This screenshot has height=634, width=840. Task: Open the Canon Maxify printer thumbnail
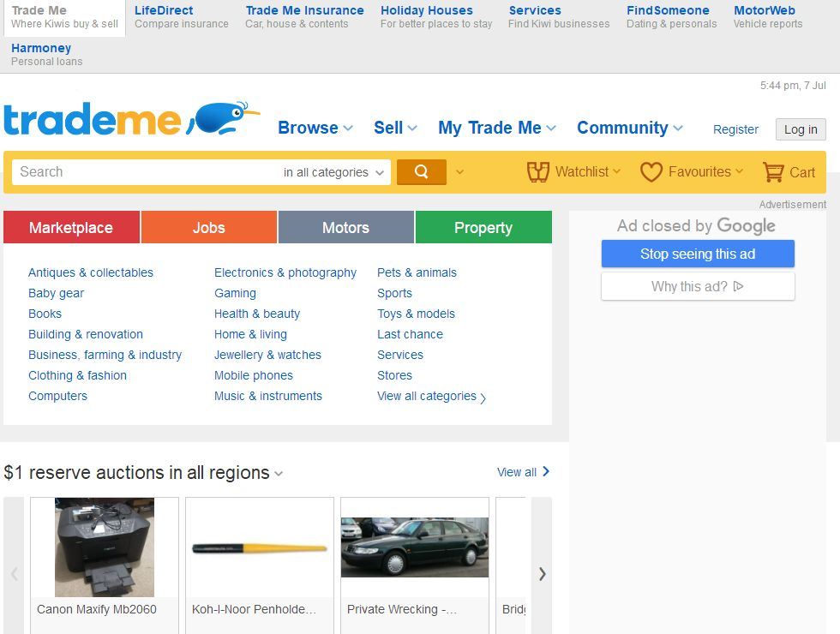(x=105, y=547)
